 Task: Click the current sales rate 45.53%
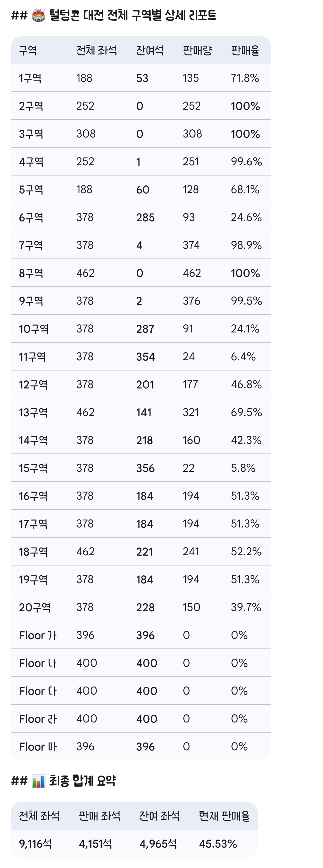click(218, 844)
